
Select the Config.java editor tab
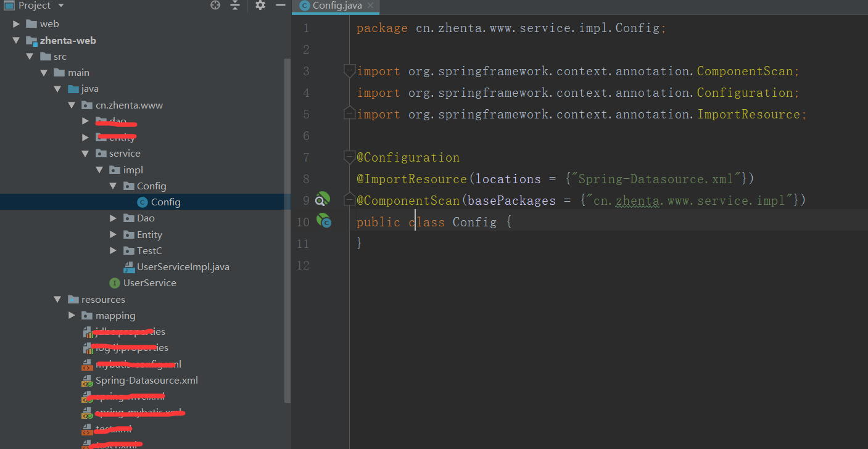[336, 6]
